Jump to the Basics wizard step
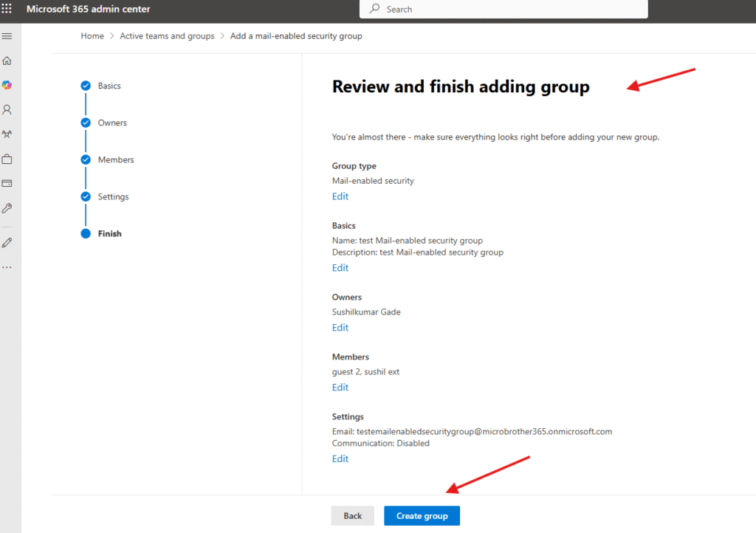Image resolution: width=756 pixels, height=533 pixels. pyautogui.click(x=109, y=86)
